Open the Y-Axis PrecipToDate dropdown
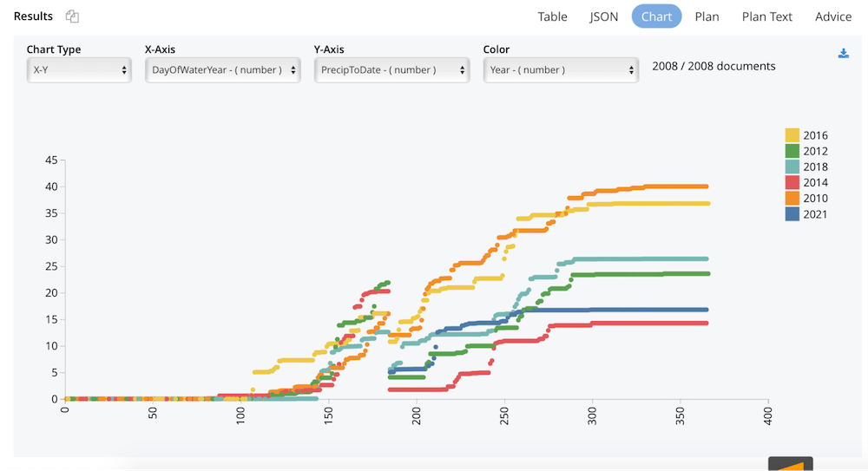Image resolution: width=868 pixels, height=471 pixels. point(391,69)
